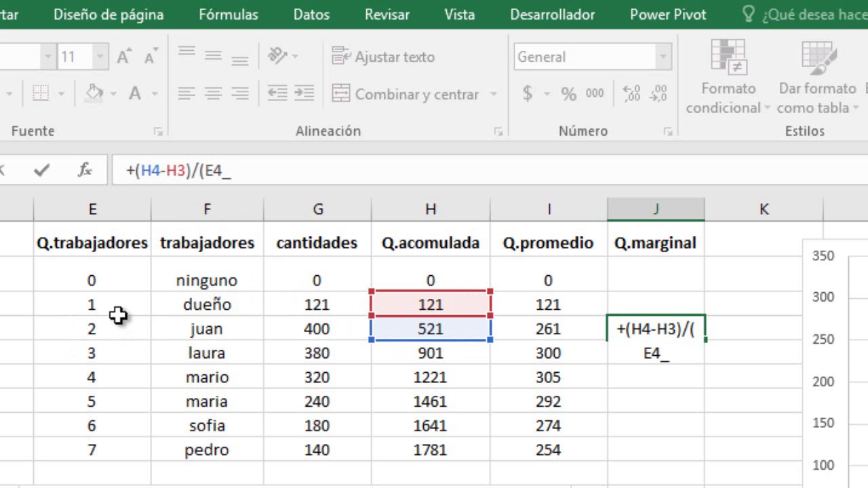Click the percent style icon
The image size is (868, 488).
568,94
